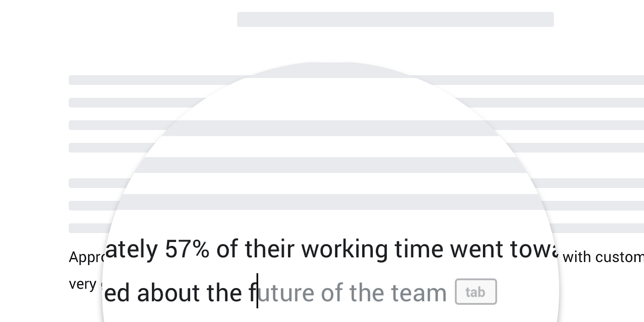Click the "57%" figure in the magnified text
The width and height of the screenshot is (644, 322).
[x=187, y=249]
